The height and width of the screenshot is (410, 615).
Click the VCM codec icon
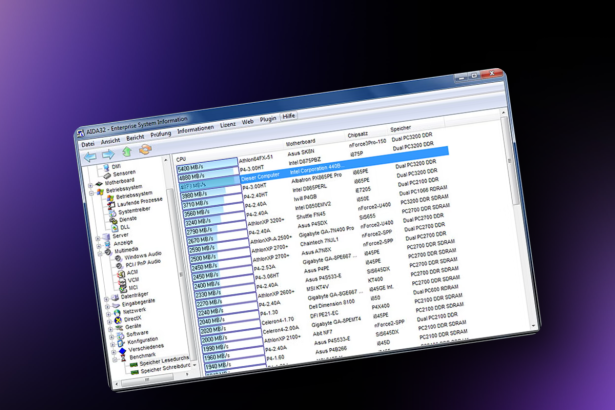click(x=122, y=281)
